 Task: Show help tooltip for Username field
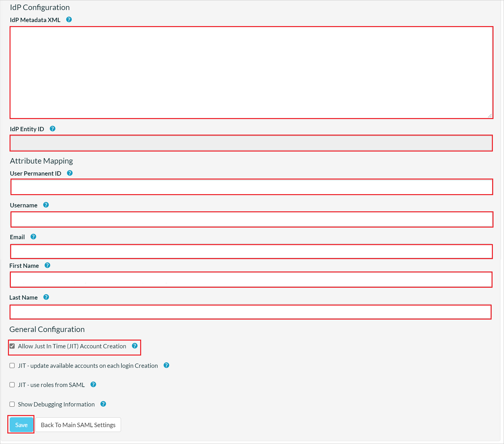[x=46, y=205]
